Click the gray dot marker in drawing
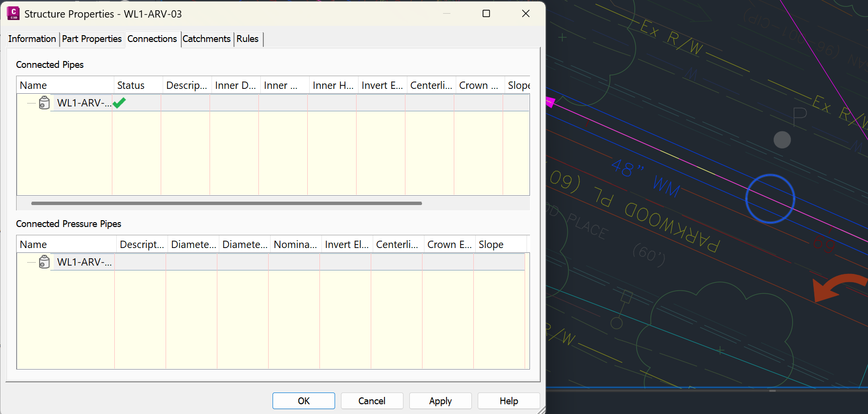Screen dimensions: 868x414 [782, 140]
